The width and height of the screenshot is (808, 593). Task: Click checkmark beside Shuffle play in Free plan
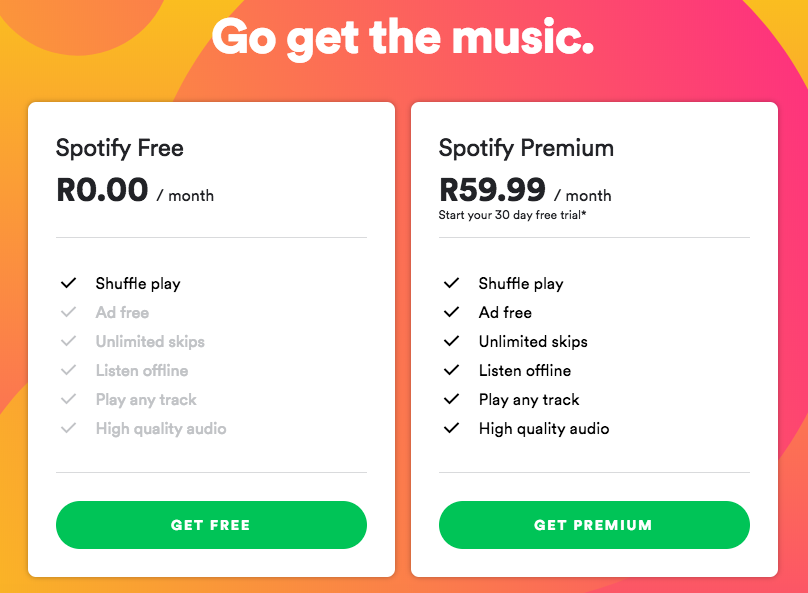coord(68,283)
